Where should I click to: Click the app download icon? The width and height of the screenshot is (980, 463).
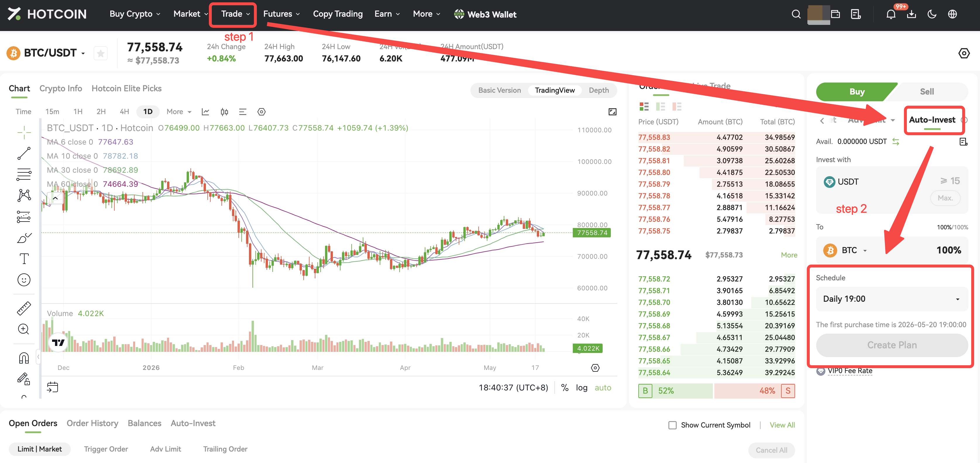click(911, 14)
